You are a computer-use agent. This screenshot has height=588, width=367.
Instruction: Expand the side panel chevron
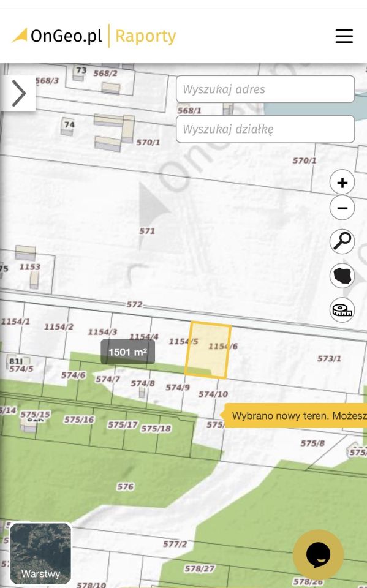18,93
